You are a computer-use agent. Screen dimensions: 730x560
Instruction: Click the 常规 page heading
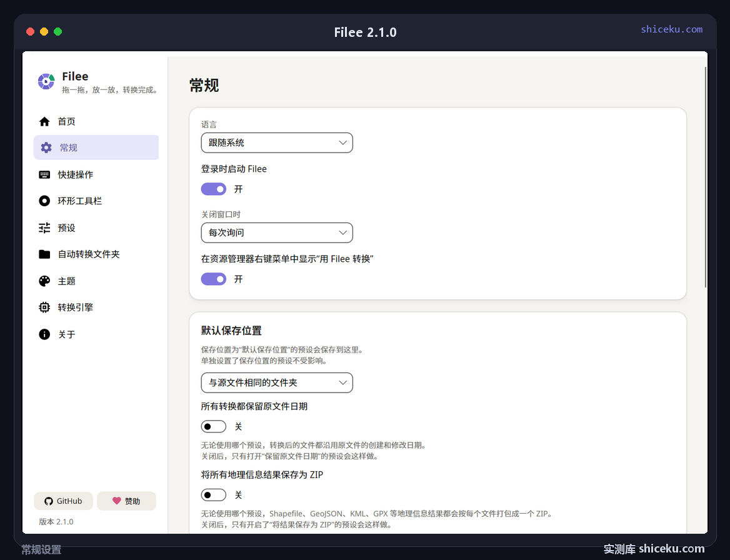[x=204, y=86]
